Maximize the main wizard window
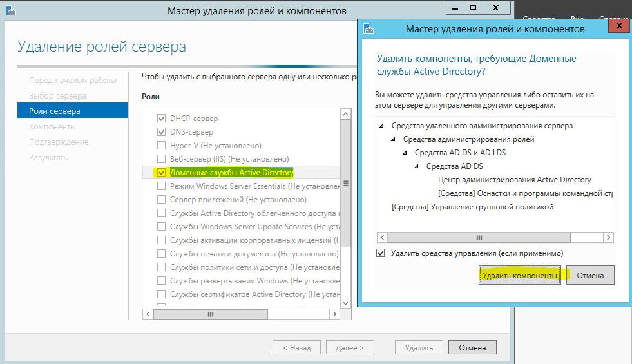Image resolution: width=632 pixels, height=364 pixels. [x=473, y=8]
